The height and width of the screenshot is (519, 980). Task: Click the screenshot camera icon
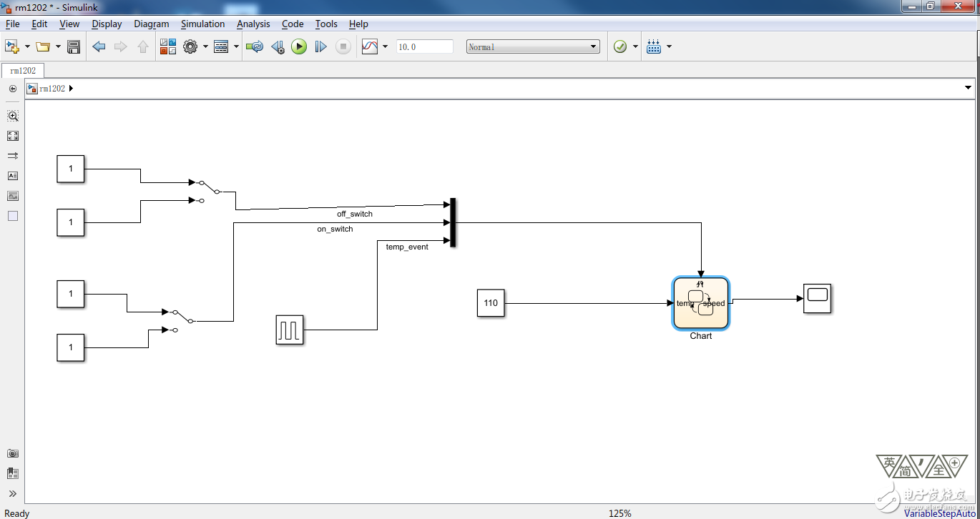pyautogui.click(x=12, y=453)
